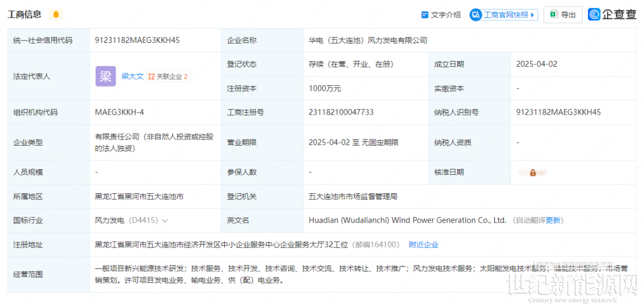Open 关联企业 2 related companies tag
644x306 pixels.
pos(168,76)
